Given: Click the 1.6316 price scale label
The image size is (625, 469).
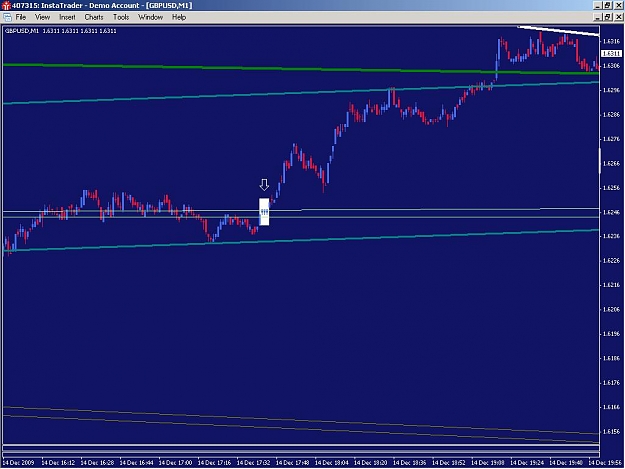Looking at the screenshot, I should 612,41.
